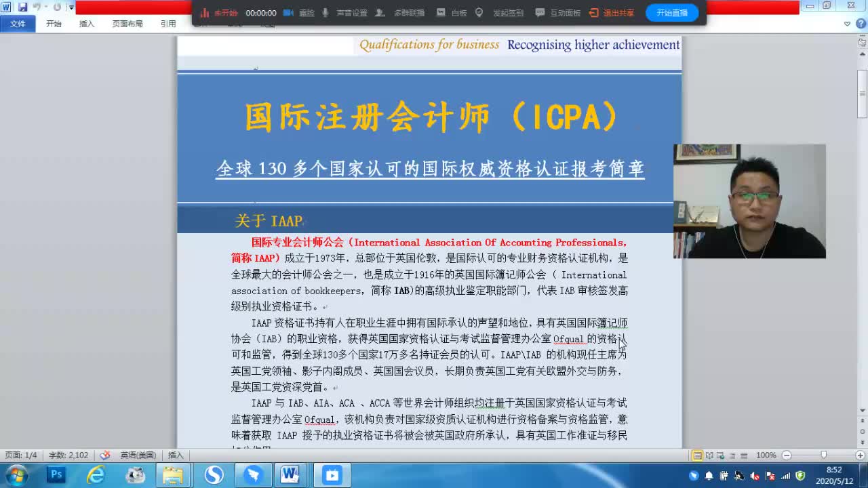Viewport: 868px width, 488px height.
Task: Click the vertical scrollbar down arrow
Action: [x=862, y=411]
